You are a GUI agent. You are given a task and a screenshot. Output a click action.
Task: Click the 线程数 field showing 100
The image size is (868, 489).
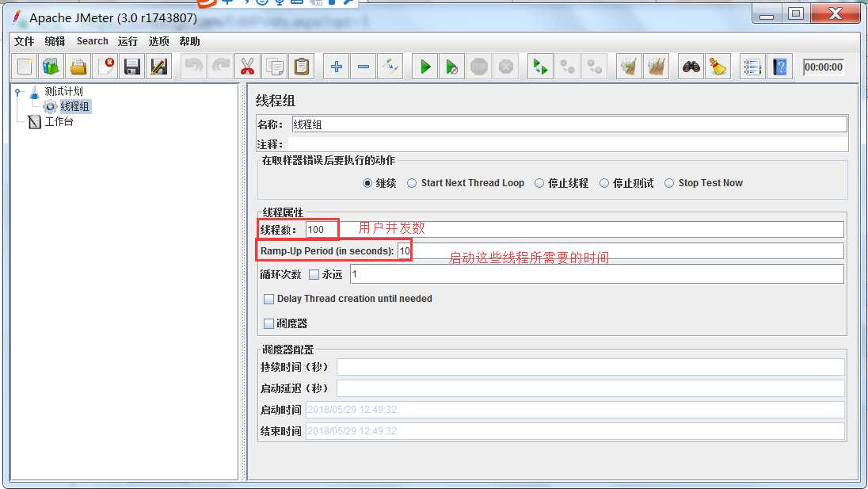coord(575,229)
